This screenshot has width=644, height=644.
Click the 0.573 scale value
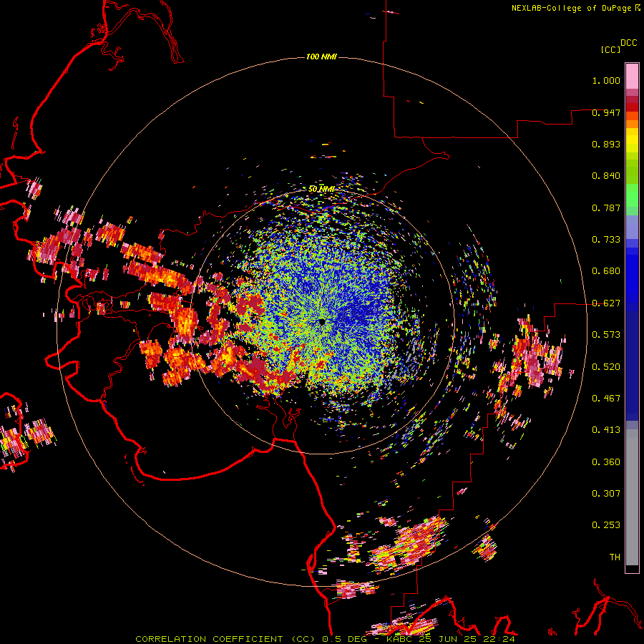pos(606,335)
